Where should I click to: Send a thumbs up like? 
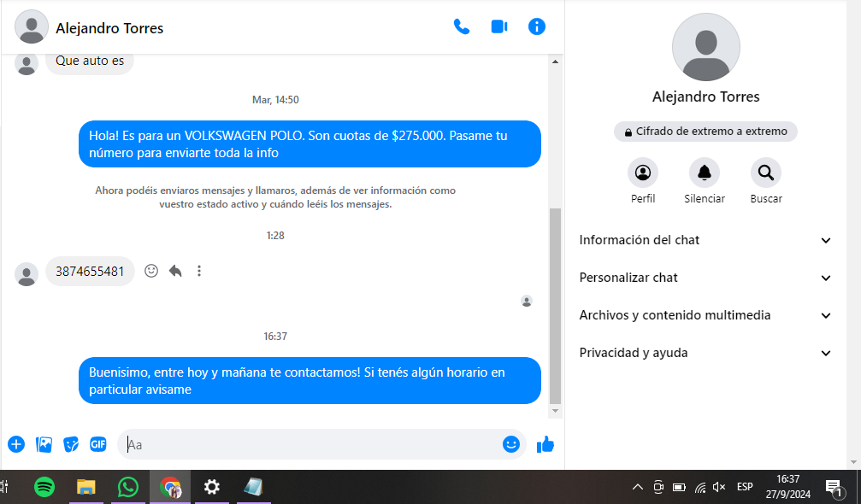[545, 444]
